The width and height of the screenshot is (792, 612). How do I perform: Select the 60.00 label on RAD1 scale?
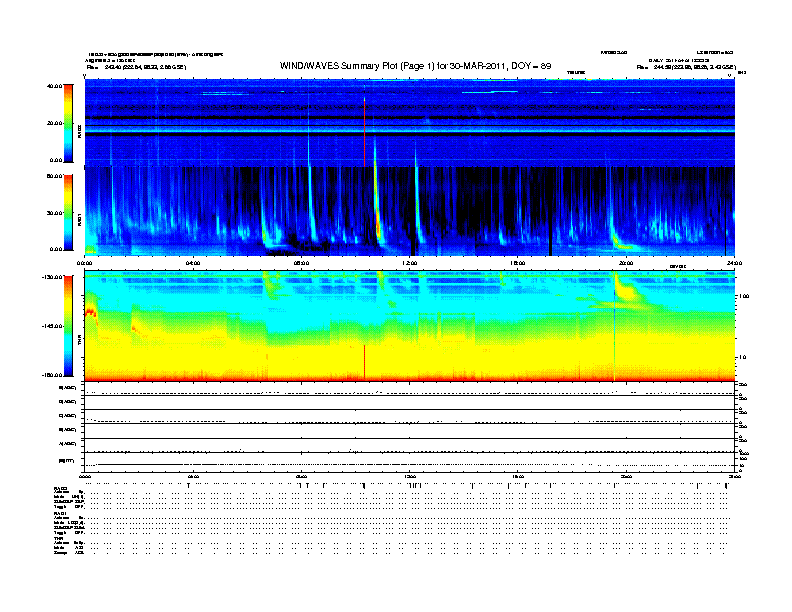pos(54,176)
